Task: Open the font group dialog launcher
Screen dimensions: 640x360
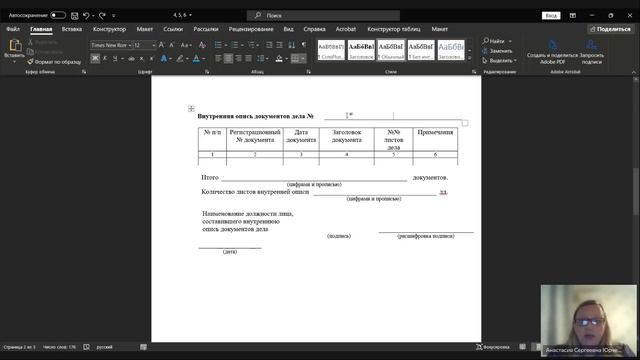Action: point(207,72)
